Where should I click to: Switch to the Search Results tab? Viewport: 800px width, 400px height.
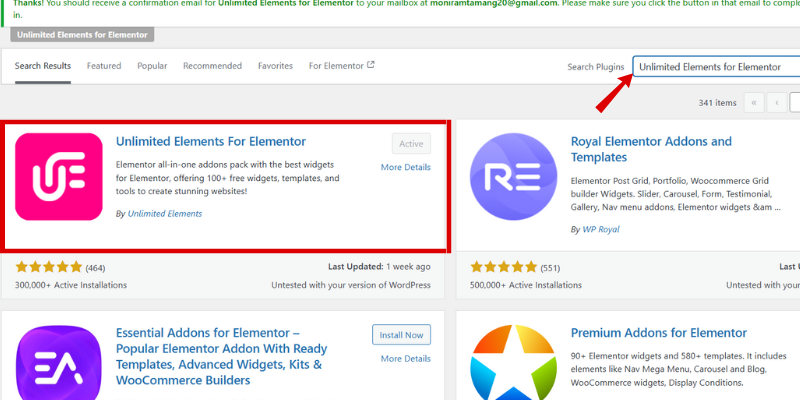[43, 66]
